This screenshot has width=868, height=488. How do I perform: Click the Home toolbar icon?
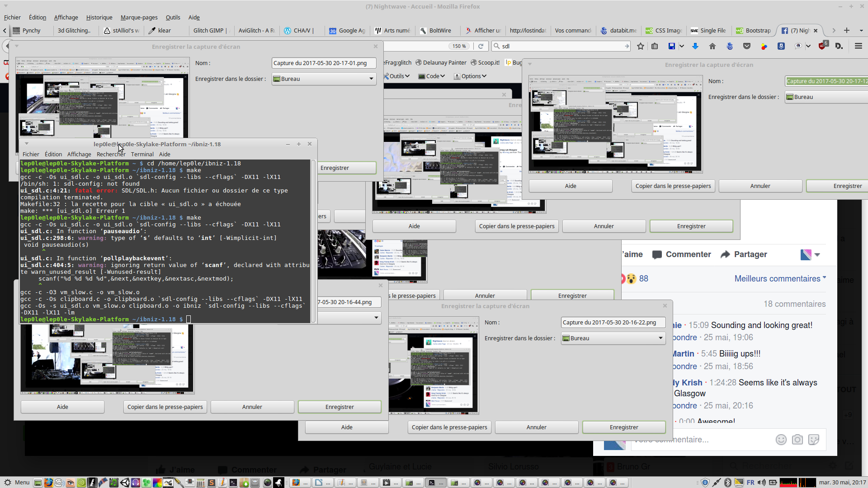click(x=712, y=46)
